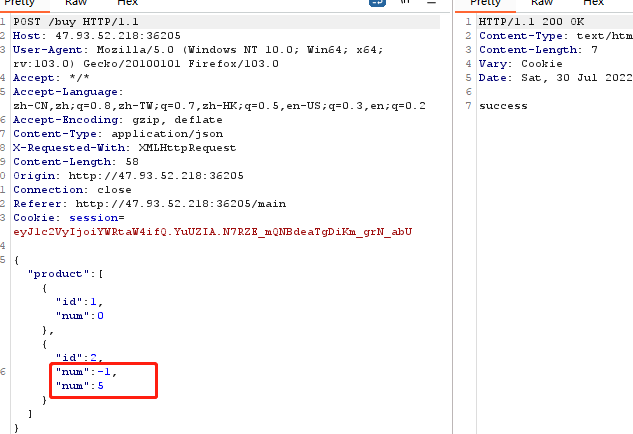Click the X-Requested-With: XMLHttpRequest header

pos(124,148)
